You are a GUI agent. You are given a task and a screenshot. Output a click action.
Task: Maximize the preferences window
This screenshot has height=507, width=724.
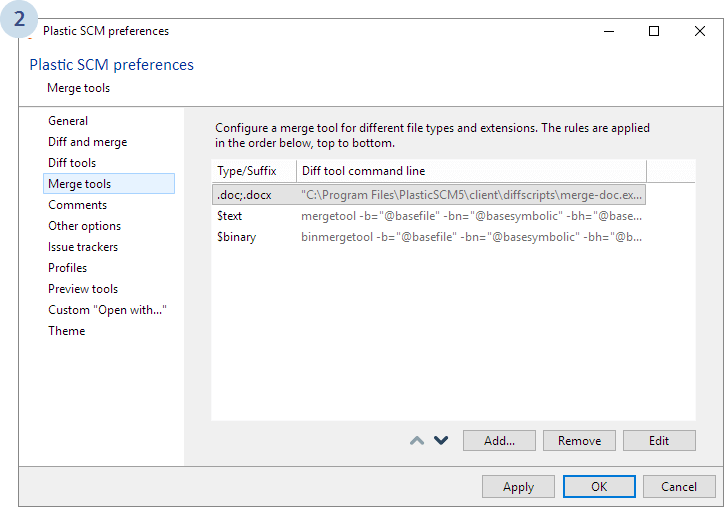(654, 31)
